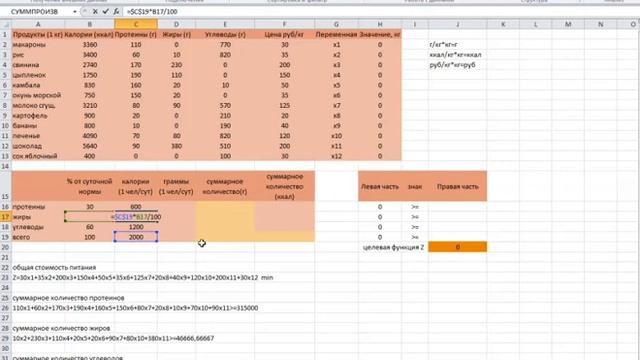The image size is (640, 360).
Task: Select row 20 header
Action: tap(5, 247)
